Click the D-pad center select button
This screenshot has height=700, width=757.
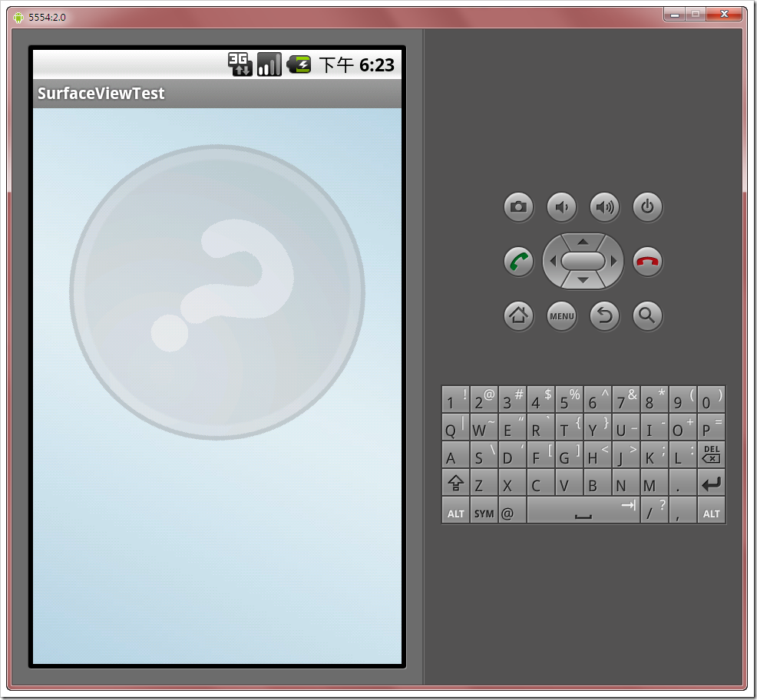[583, 261]
